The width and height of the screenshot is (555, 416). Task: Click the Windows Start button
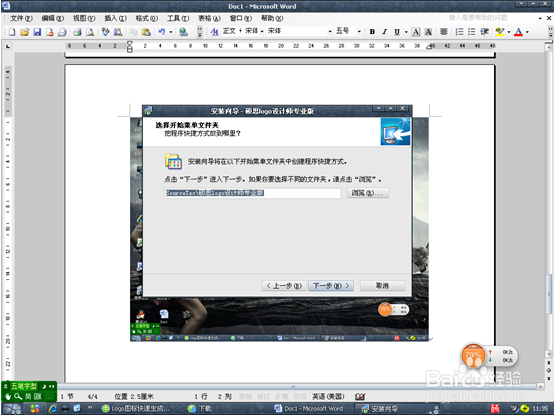pyautogui.click(x=12, y=409)
